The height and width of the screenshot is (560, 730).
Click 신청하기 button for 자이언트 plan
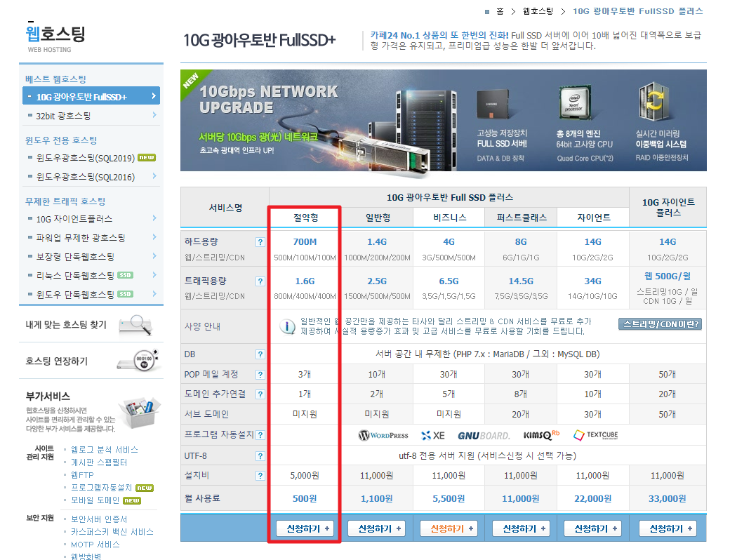click(592, 528)
